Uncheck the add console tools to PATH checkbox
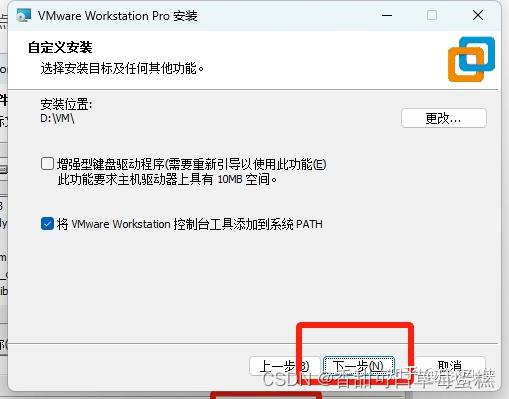 pos(47,224)
